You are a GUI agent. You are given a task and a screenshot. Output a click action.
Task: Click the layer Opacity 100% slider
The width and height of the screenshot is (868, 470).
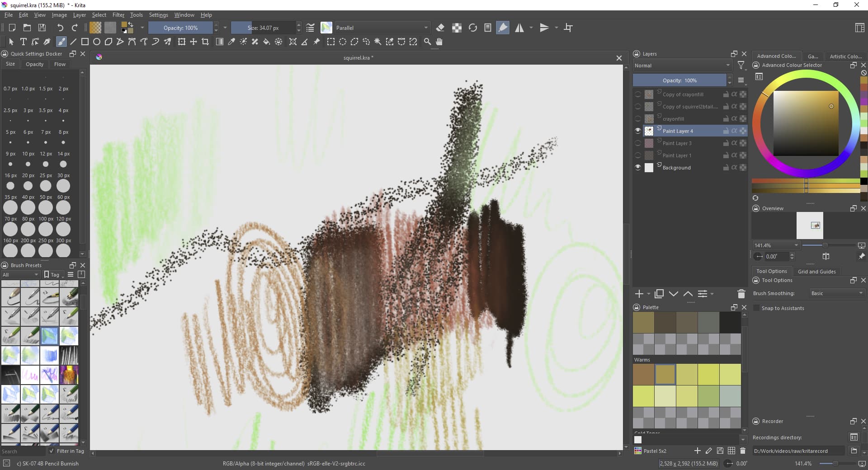click(x=679, y=80)
